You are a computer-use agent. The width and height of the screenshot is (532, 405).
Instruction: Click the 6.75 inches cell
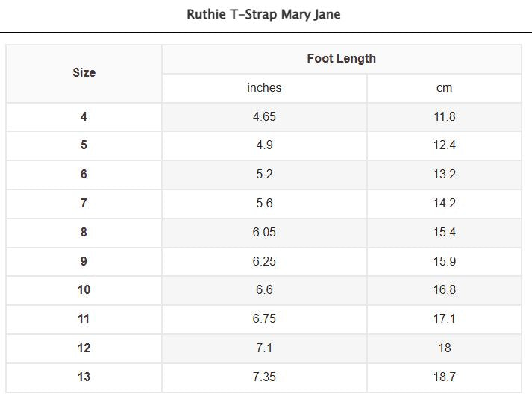pos(264,319)
